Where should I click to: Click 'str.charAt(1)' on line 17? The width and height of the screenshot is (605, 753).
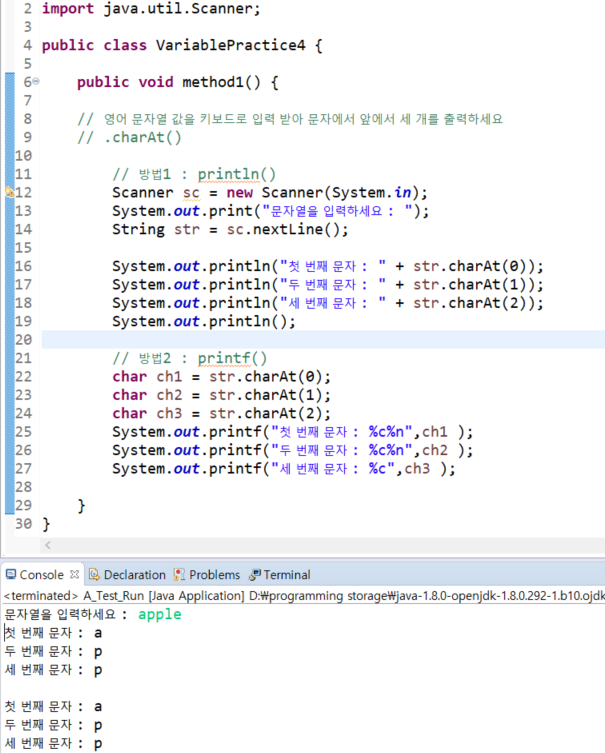click(x=473, y=285)
